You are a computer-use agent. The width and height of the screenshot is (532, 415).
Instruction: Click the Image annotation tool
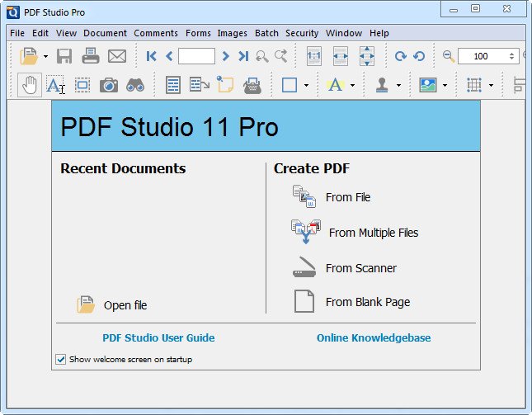coord(428,85)
